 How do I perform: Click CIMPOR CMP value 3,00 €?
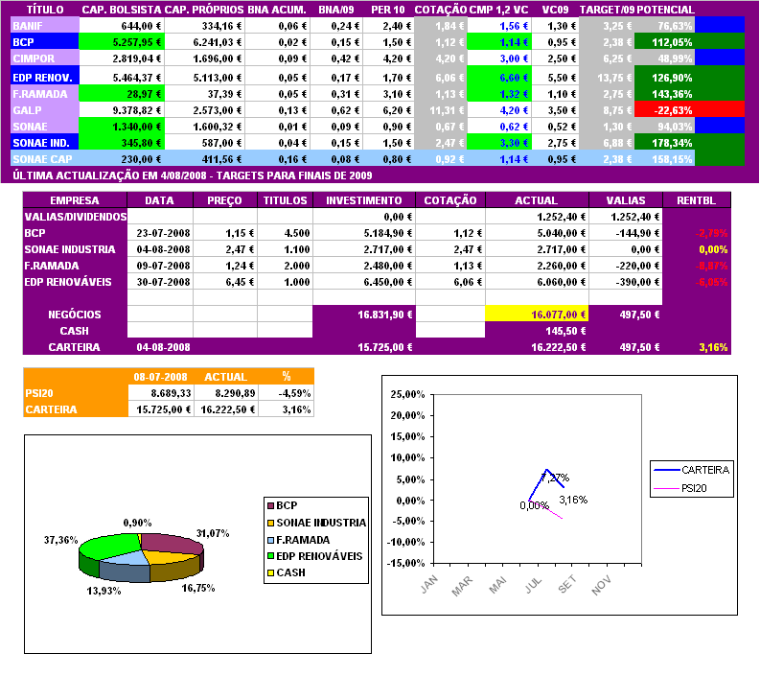click(x=499, y=58)
